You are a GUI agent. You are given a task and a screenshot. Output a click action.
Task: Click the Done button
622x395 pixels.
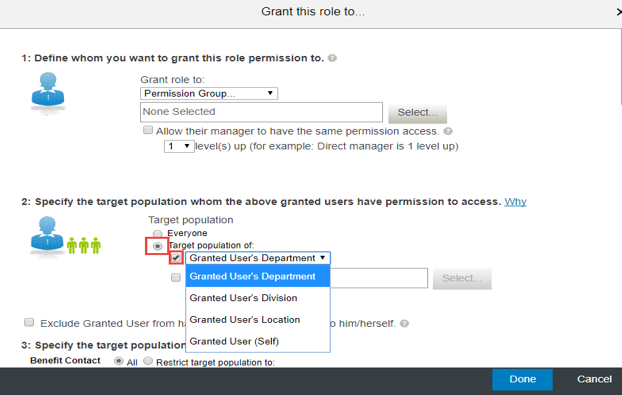tap(522, 380)
